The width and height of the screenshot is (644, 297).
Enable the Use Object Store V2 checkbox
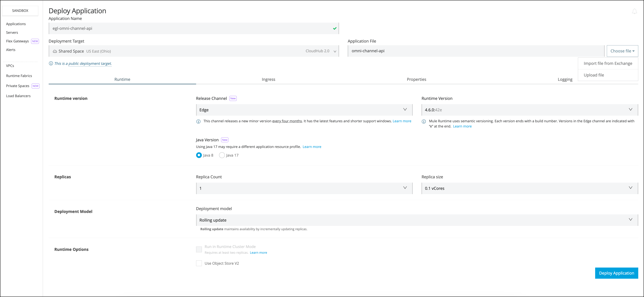199,263
